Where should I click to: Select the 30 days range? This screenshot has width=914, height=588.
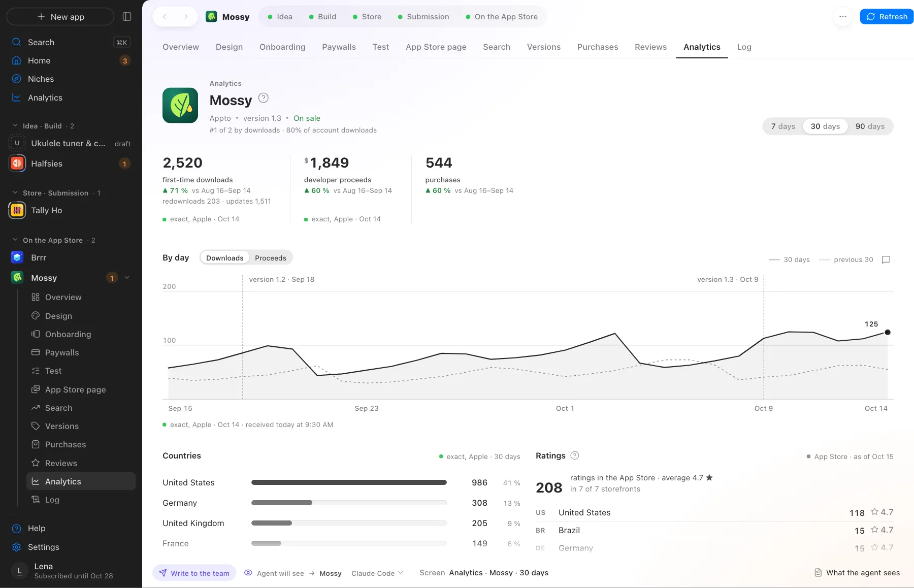coord(825,126)
